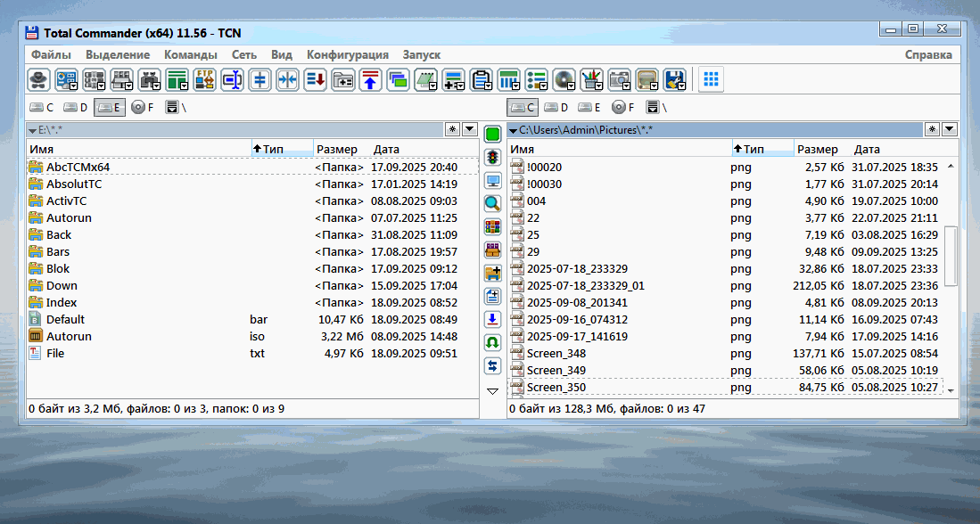Click the traffic light vertical-bar icon
The width and height of the screenshot is (980, 524).
click(492, 158)
